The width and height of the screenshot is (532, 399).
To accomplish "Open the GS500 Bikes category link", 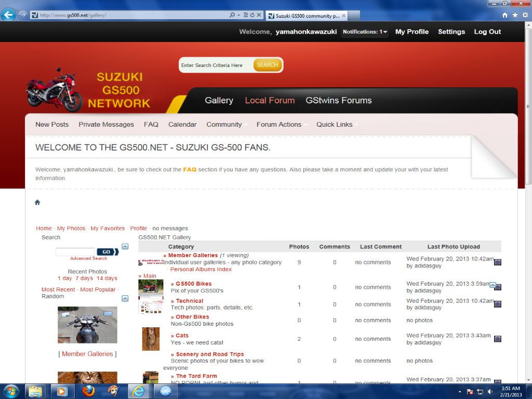I will click(x=193, y=284).
